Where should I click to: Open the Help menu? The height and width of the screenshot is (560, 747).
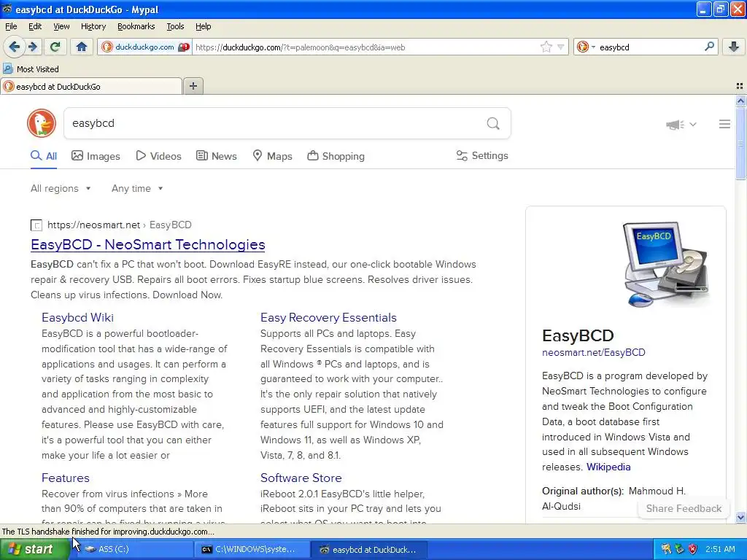click(203, 26)
